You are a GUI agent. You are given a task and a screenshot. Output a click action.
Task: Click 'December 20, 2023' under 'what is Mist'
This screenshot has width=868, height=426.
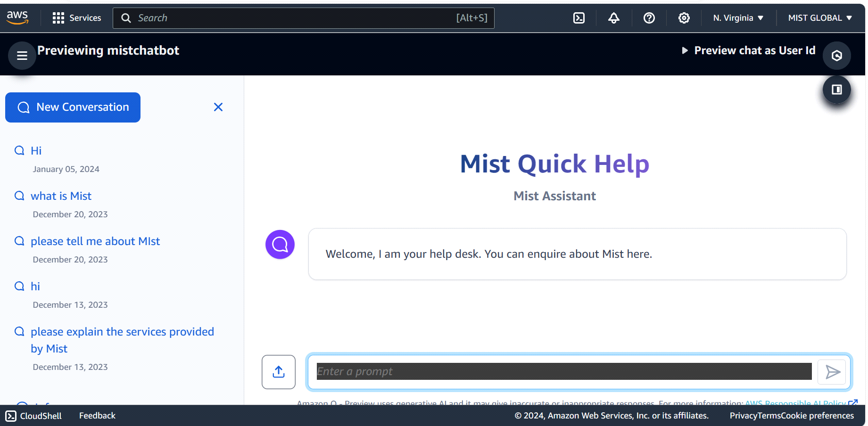click(70, 214)
